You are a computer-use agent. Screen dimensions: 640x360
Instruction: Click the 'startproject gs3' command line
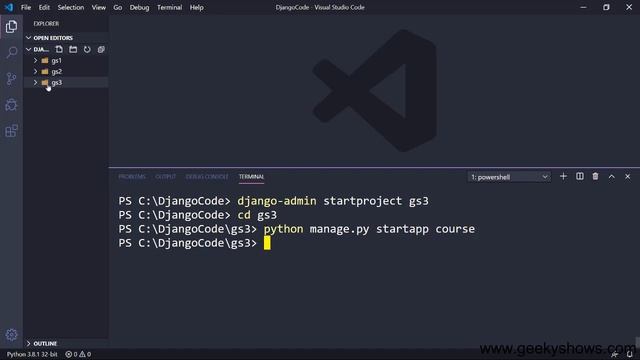point(273,201)
